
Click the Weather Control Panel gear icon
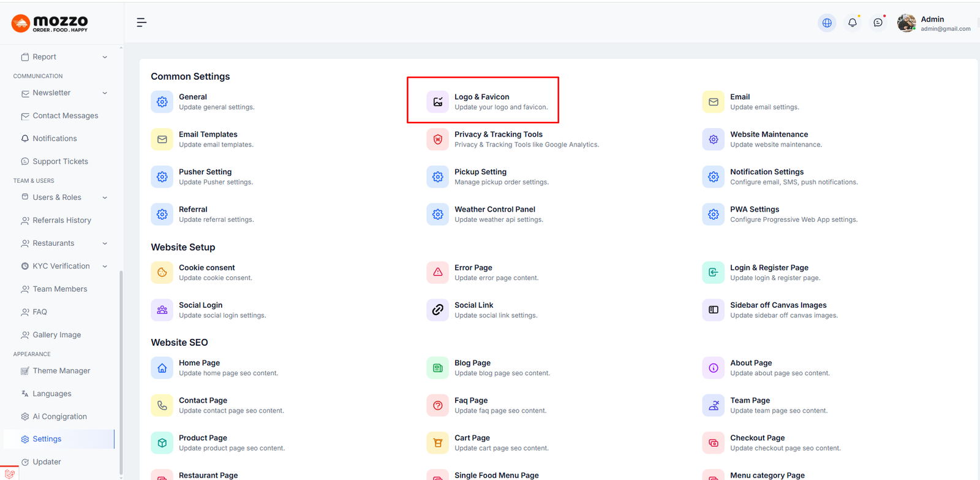click(438, 214)
